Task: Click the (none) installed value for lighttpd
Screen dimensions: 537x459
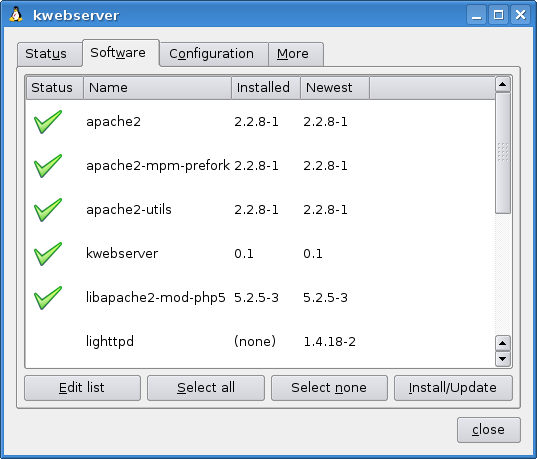Action: (x=255, y=342)
